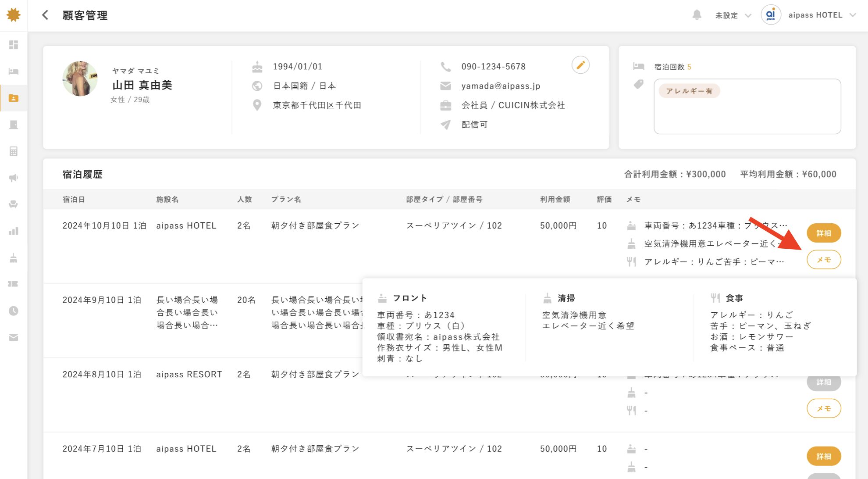Click inside the tag input box
Viewport: 868px width, 479px height.
click(747, 107)
